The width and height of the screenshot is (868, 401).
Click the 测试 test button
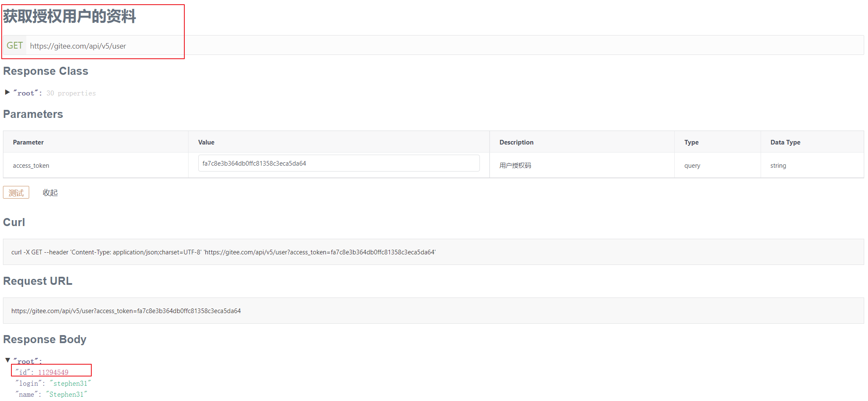(16, 193)
